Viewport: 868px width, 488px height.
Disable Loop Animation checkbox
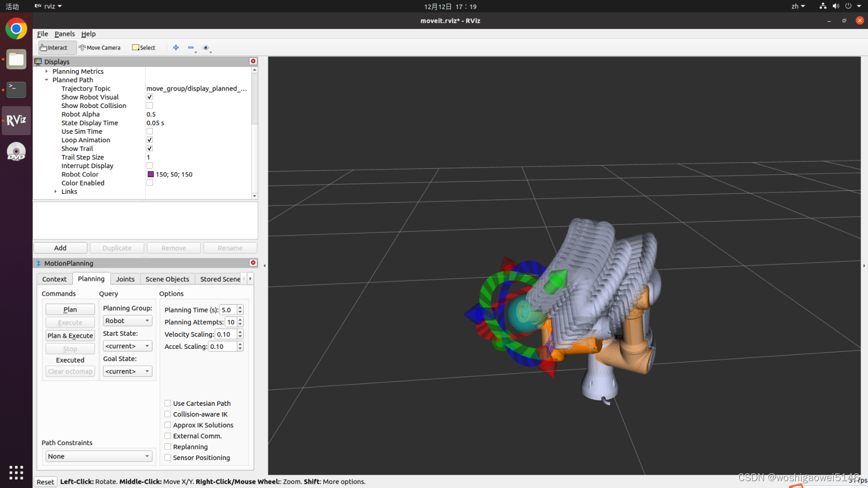coord(150,140)
